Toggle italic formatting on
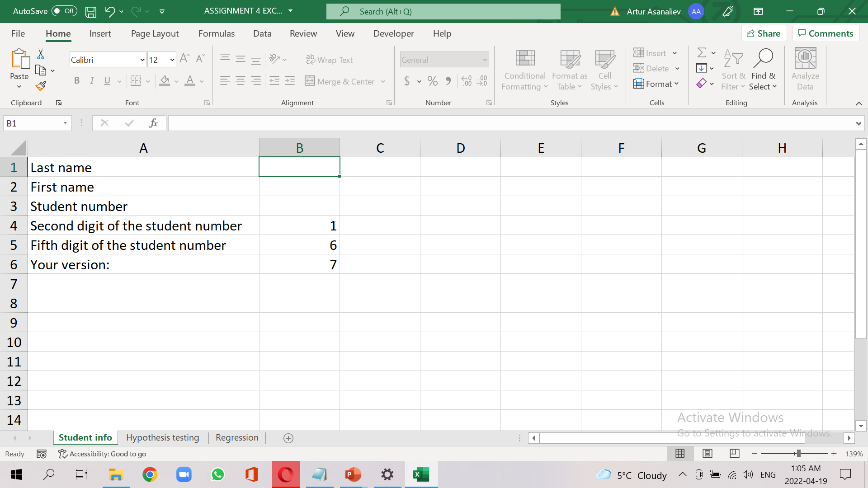868x488 pixels. [92, 80]
